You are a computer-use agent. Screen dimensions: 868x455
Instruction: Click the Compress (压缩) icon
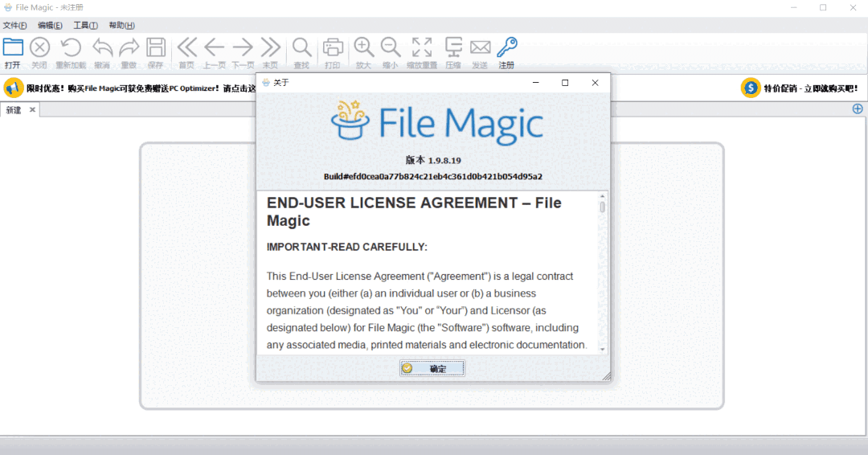point(453,47)
